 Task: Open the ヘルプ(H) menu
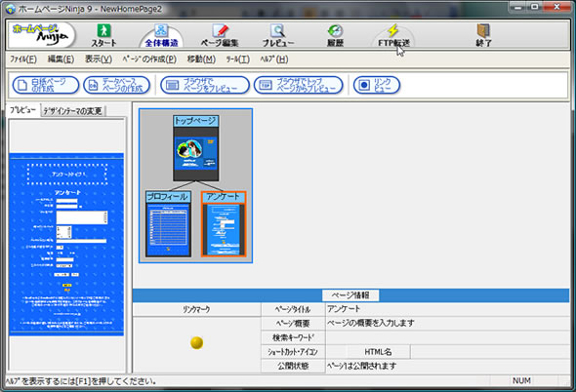pyautogui.click(x=273, y=59)
